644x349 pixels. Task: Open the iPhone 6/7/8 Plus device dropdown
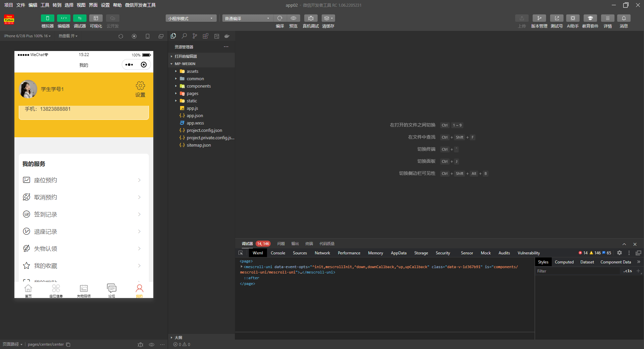tap(27, 36)
